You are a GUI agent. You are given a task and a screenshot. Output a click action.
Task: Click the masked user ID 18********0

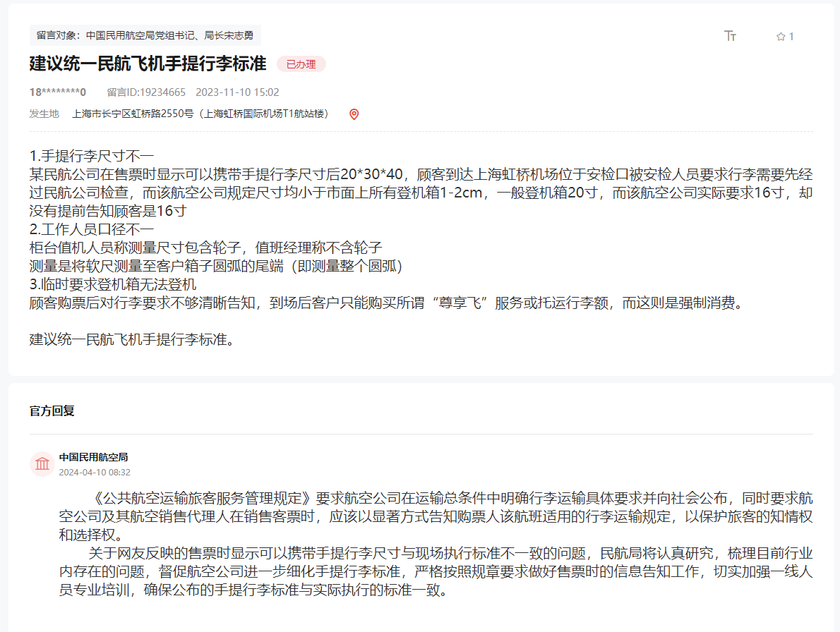pos(57,92)
